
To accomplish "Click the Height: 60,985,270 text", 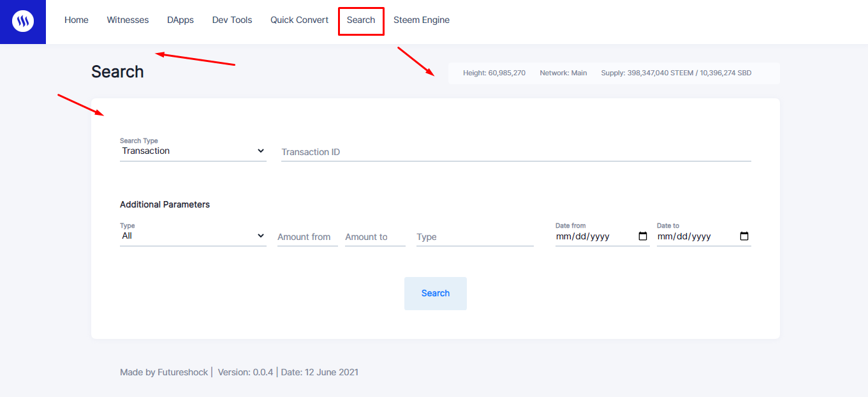I will coord(494,73).
